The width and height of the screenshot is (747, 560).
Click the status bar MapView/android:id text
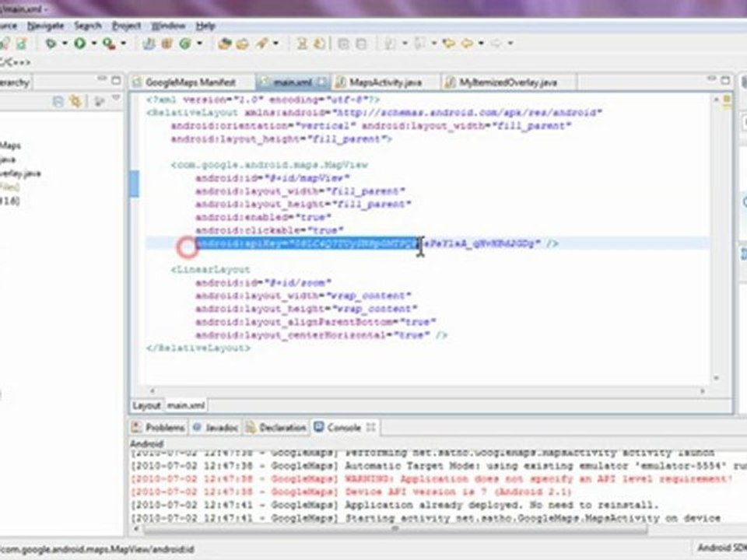coord(97,549)
